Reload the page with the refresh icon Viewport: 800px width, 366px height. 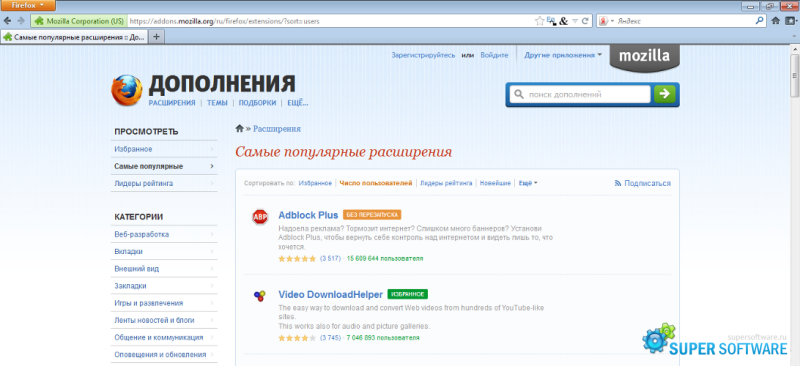click(585, 21)
